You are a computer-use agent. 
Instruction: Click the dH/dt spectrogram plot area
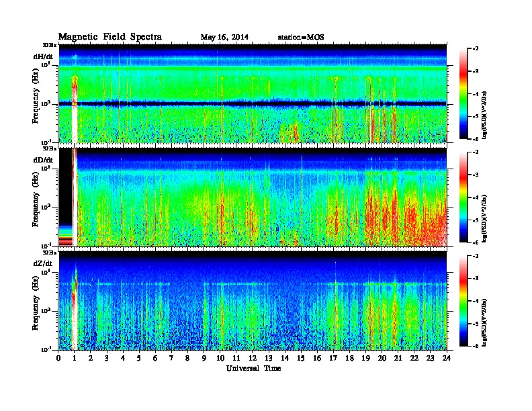pos(253,93)
